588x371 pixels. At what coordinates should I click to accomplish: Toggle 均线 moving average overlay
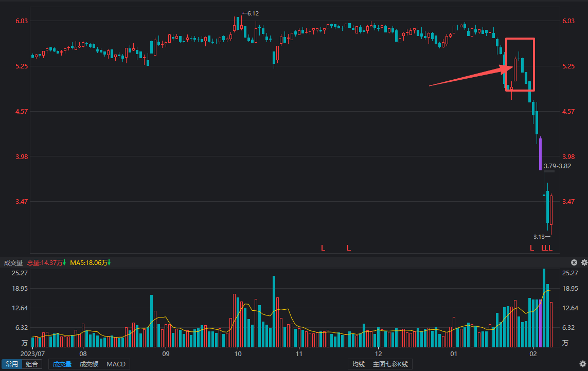point(359,364)
